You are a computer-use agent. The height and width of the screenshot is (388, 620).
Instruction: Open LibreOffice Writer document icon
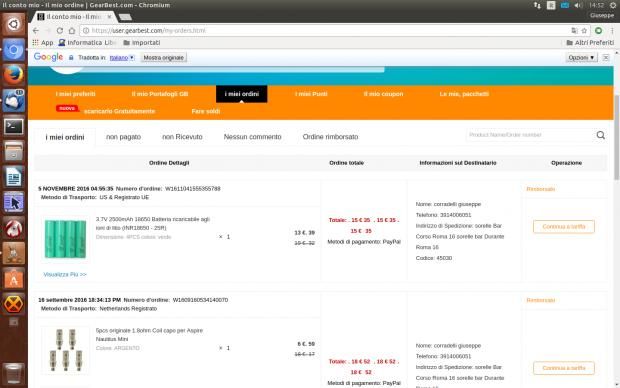[x=13, y=177]
